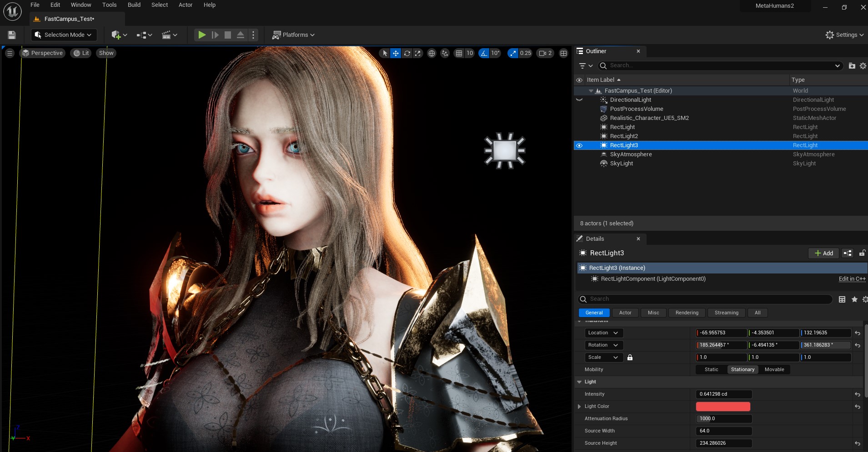Set Mobility to Movable
The width and height of the screenshot is (868, 452).
(x=774, y=370)
